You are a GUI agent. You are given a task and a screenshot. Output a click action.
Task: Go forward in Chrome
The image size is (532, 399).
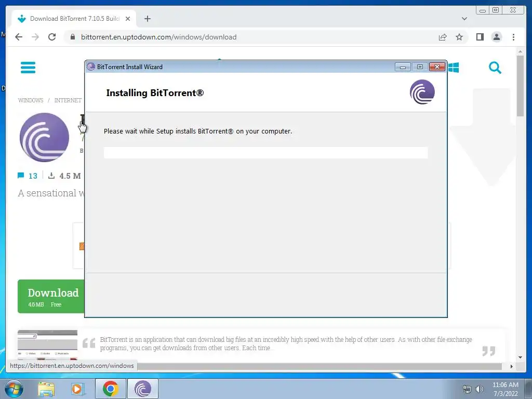pos(35,37)
